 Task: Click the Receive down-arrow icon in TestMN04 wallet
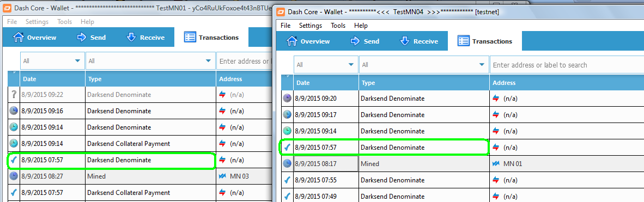tap(405, 41)
